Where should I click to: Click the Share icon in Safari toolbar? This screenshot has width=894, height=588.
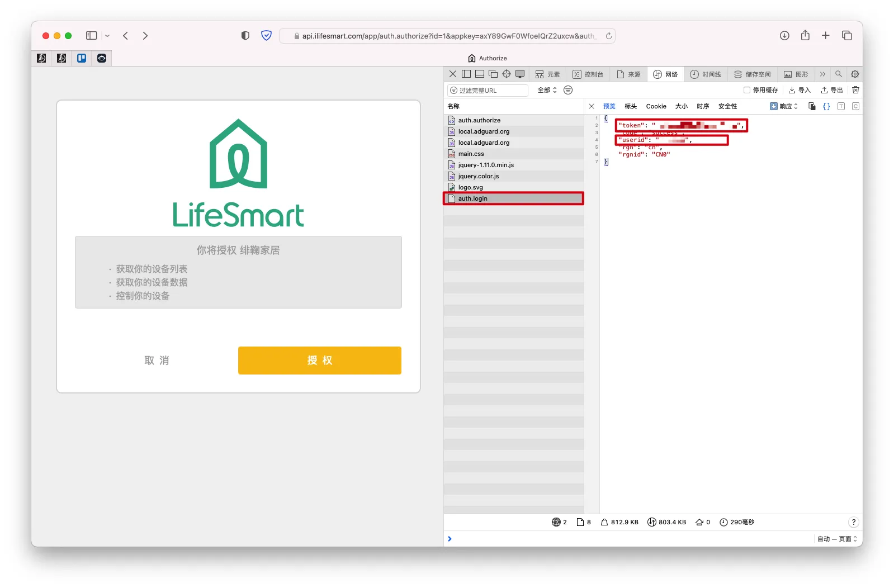click(x=805, y=36)
